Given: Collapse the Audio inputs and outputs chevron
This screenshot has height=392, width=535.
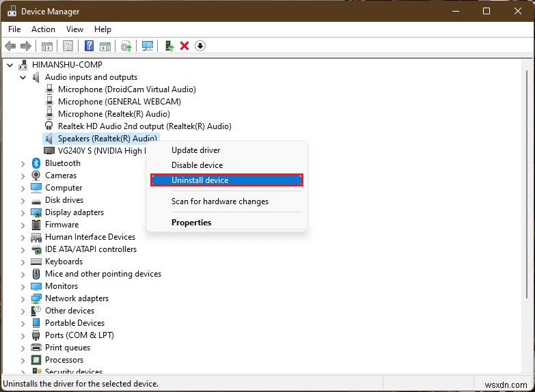Looking at the screenshot, I should (x=23, y=77).
